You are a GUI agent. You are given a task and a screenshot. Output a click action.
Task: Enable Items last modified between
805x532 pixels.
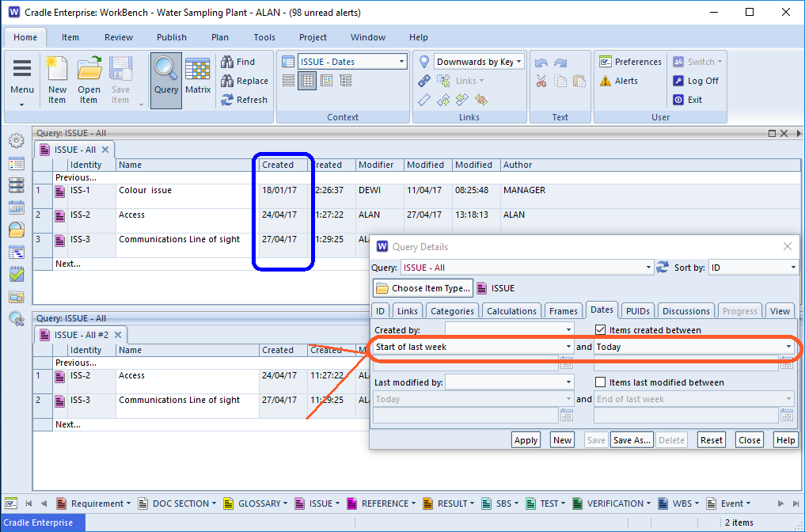pos(600,382)
